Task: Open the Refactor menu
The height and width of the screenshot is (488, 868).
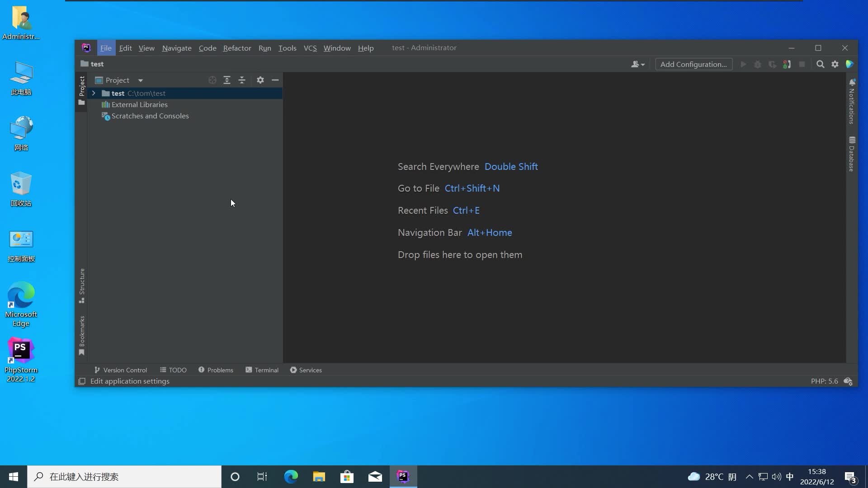Action: [x=237, y=48]
